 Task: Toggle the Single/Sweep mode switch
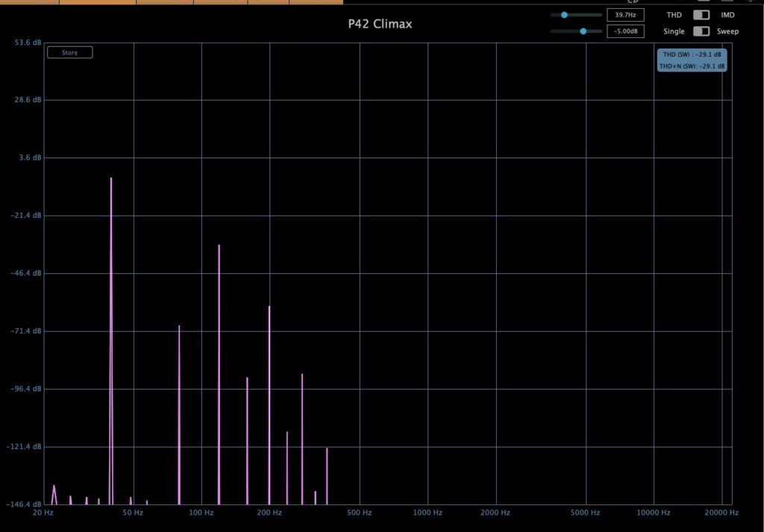tap(701, 31)
